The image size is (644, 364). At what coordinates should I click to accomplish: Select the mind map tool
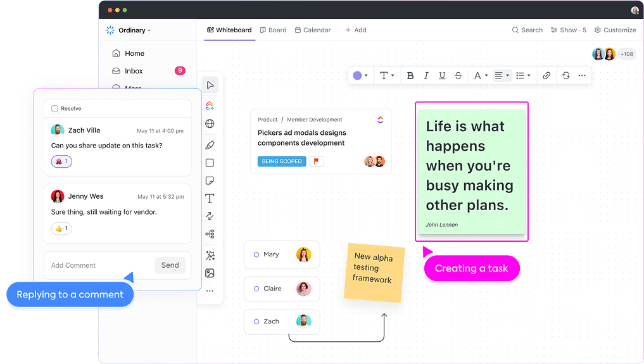[x=210, y=234]
